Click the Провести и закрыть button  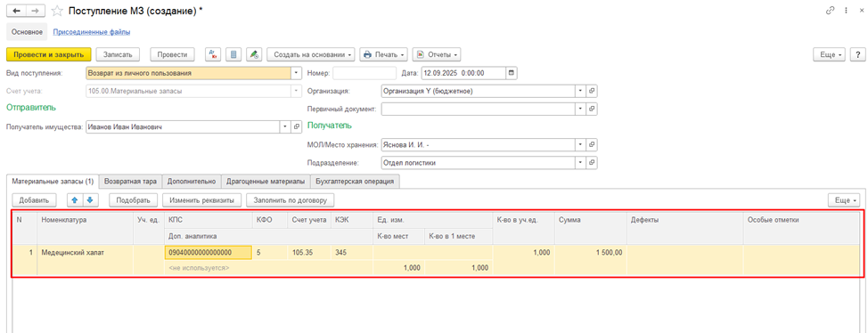click(x=48, y=54)
